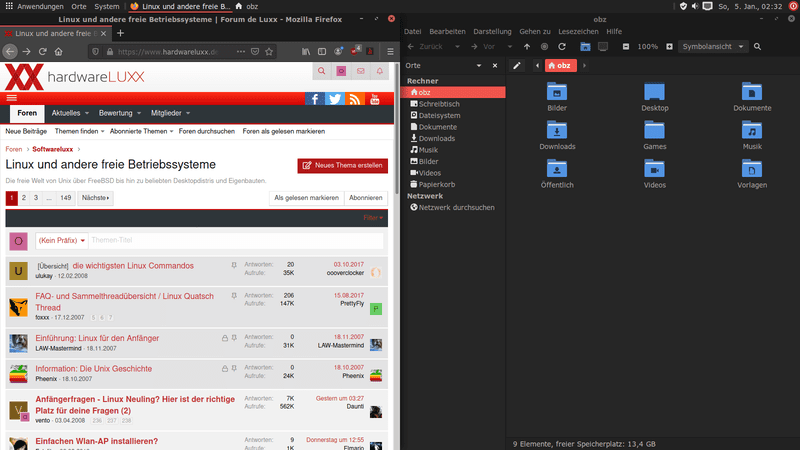Go to home folder toolbar icon

[585, 46]
